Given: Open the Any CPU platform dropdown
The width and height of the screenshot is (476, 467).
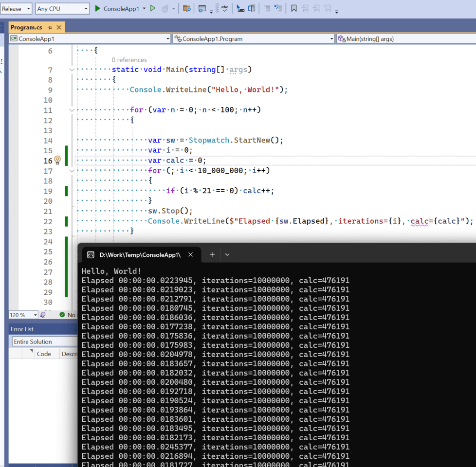Looking at the screenshot, I should click(x=62, y=9).
